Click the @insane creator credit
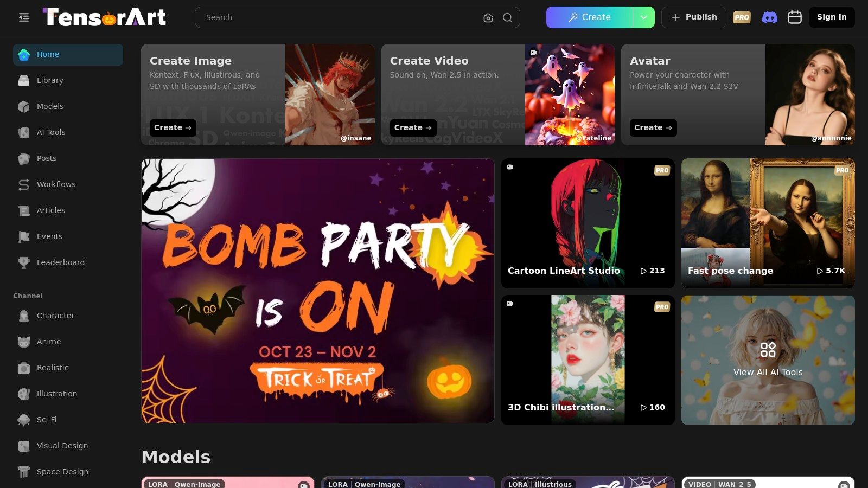Viewport: 868px width, 488px height. click(356, 138)
